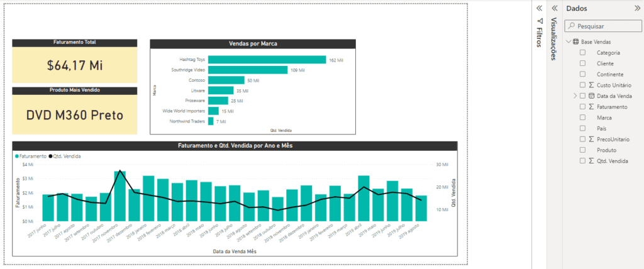Viewport: 644px width, 269px height.
Task: Click the table icon next to Base Vendas
Action: (576, 42)
